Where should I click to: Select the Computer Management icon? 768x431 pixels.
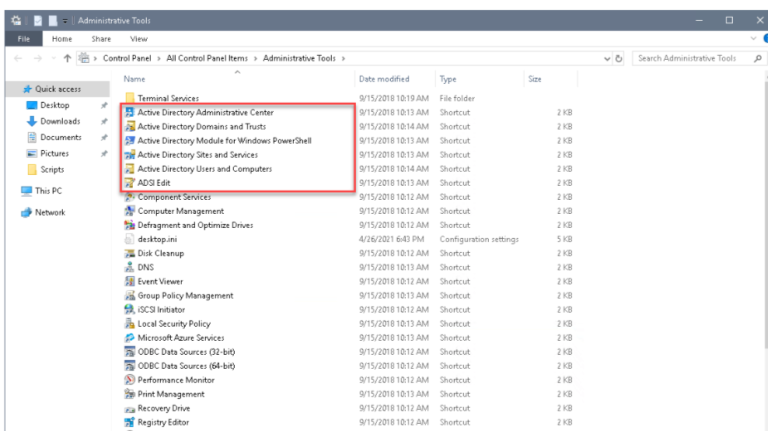[x=129, y=211]
